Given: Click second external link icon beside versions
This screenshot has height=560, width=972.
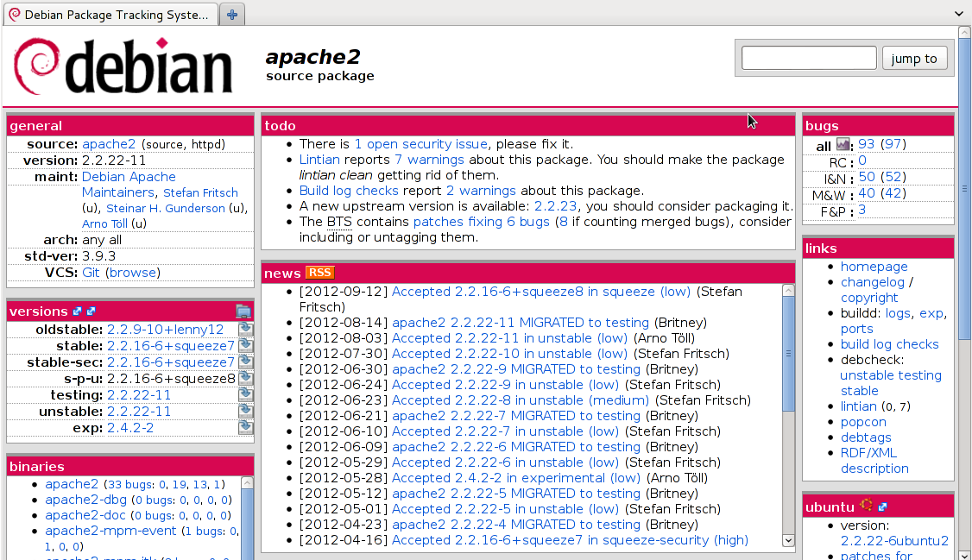Looking at the screenshot, I should (92, 311).
